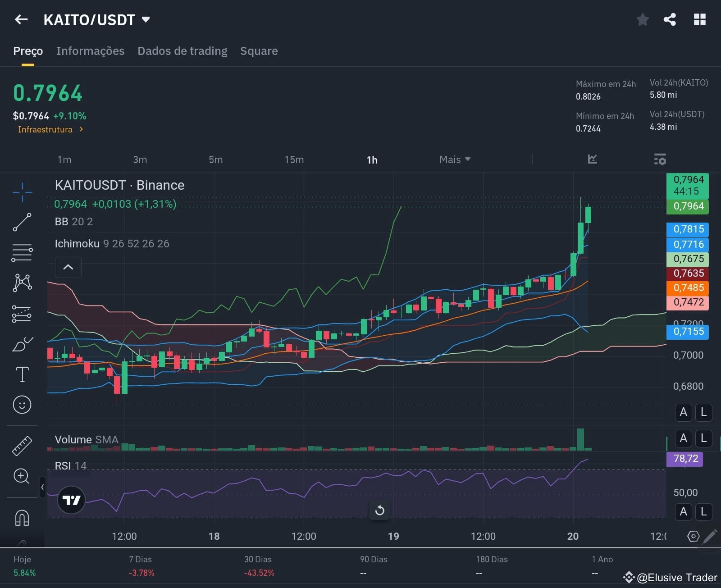
Task: Select the pattern drawing tool
Action: point(22,283)
